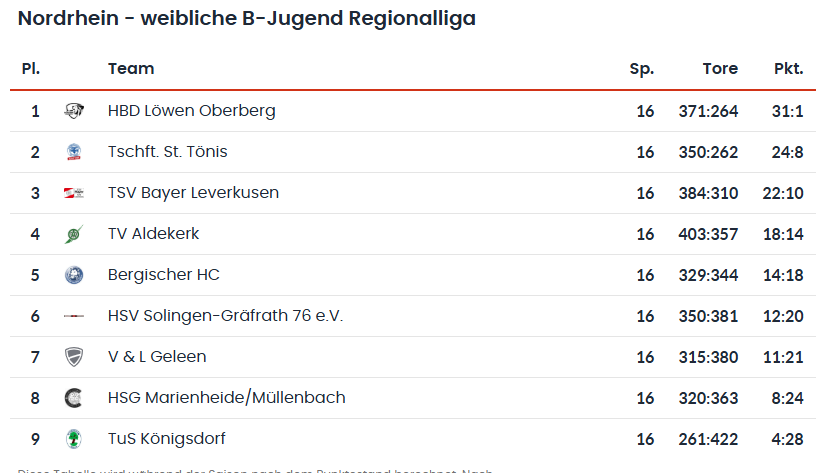This screenshot has height=473, width=819.
Task: Click the Tschft. St. Tönis club logo
Action: [73, 152]
